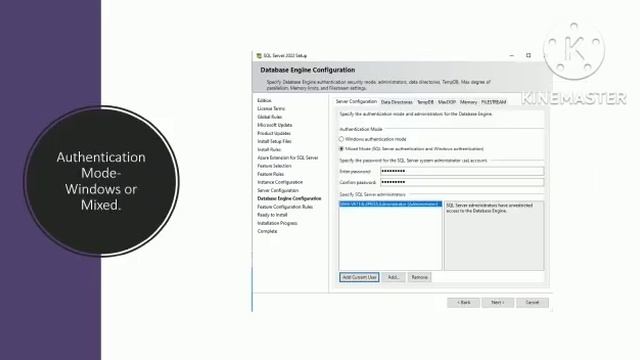Click the SQL Server Setup title bar icon
Image resolution: width=640 pixels, height=360 pixels.
pos(259,56)
